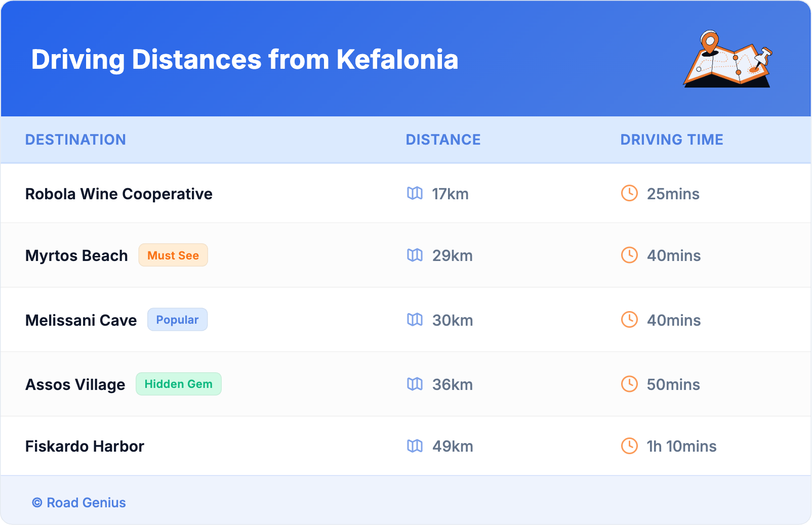Select the Must See badge
This screenshot has height=525, width=812.
click(x=173, y=255)
